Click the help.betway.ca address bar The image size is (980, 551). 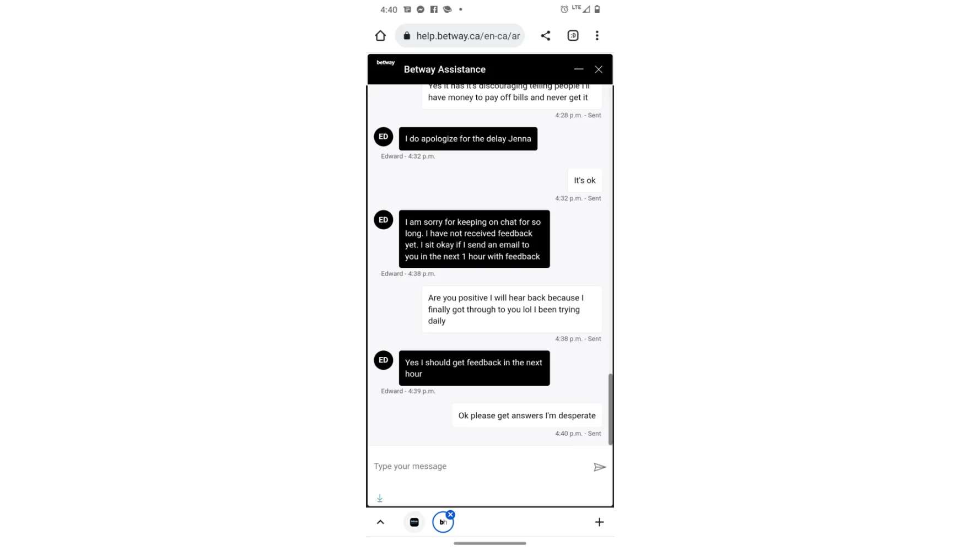pos(460,36)
